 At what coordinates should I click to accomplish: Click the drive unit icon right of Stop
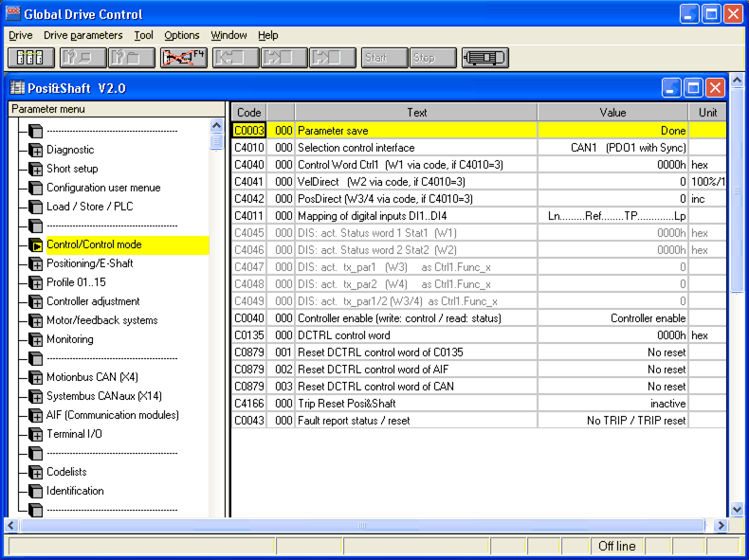[484, 58]
